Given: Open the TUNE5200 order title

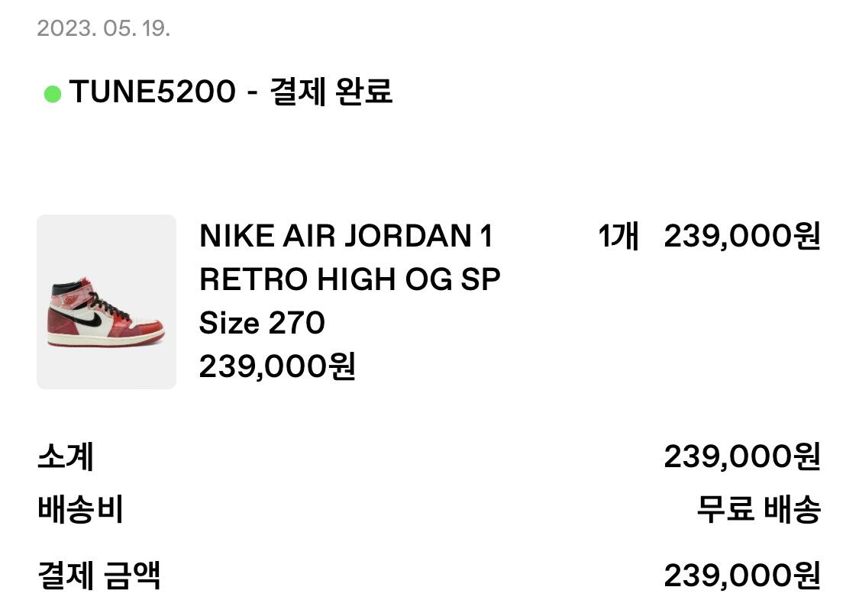Looking at the screenshot, I should tap(152, 92).
